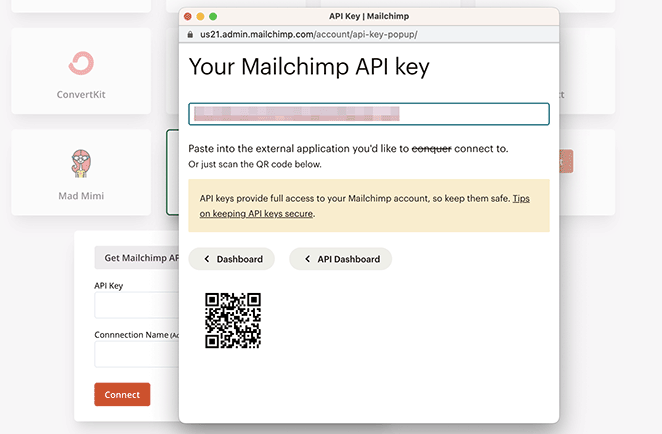Click the Connect button

pos(122,394)
